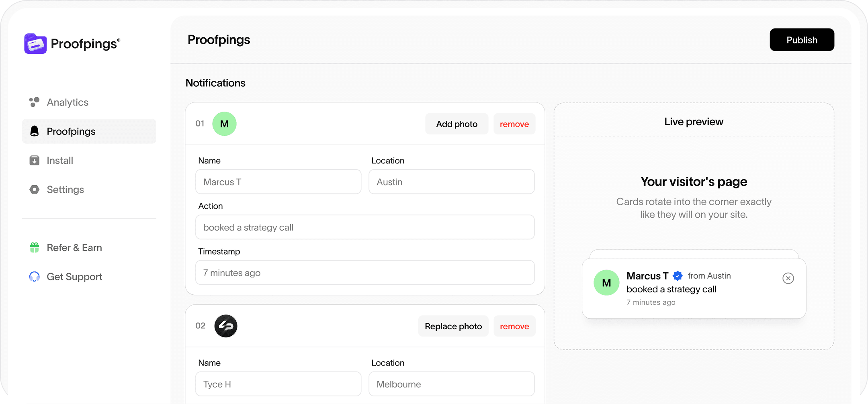Image resolution: width=868 pixels, height=404 pixels.
Task: Click '7 minutes ago' in preview card
Action: click(x=651, y=302)
